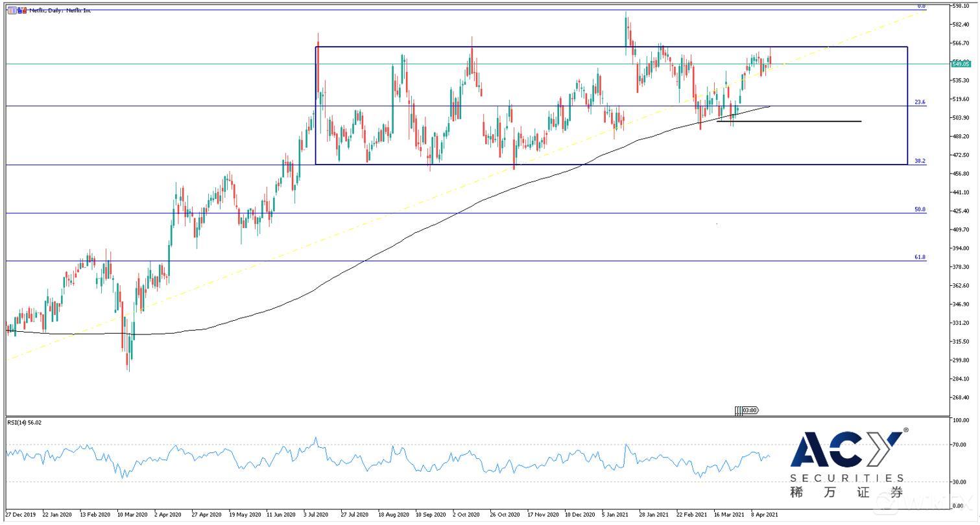Image resolution: width=980 pixels, height=525 pixels.
Task: Select the 38.2 Fibonacci level label
Action: pyautogui.click(x=920, y=161)
